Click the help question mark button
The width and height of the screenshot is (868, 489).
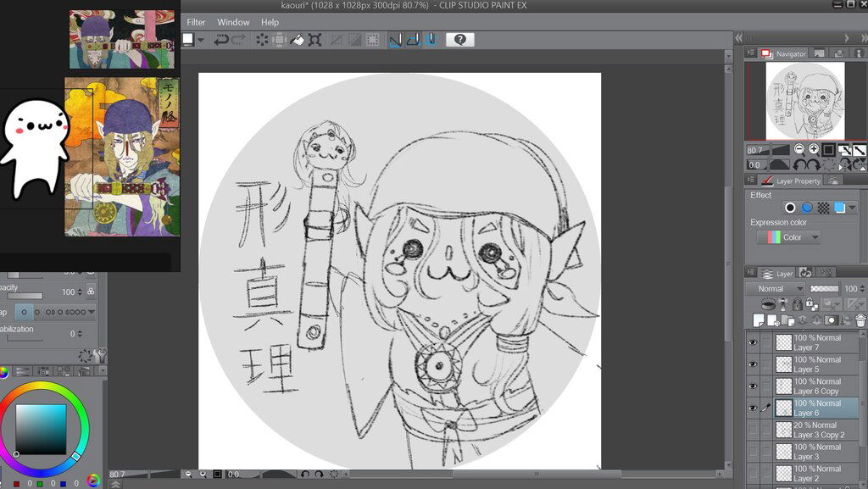(x=459, y=40)
